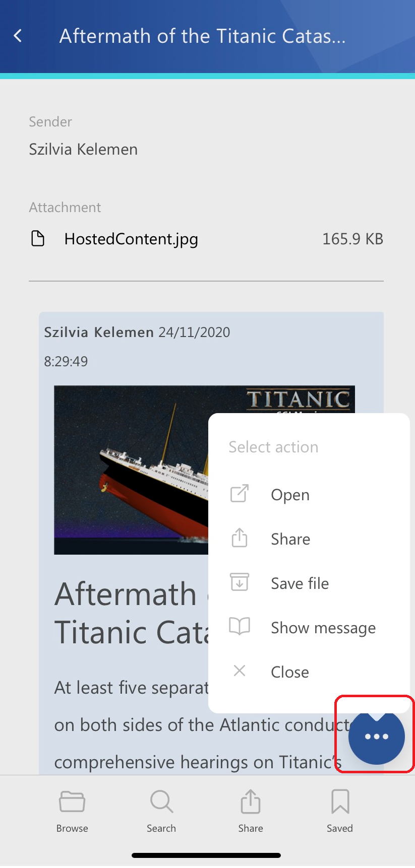Click the Share icon in action menu
The width and height of the screenshot is (415, 868).
tap(240, 538)
